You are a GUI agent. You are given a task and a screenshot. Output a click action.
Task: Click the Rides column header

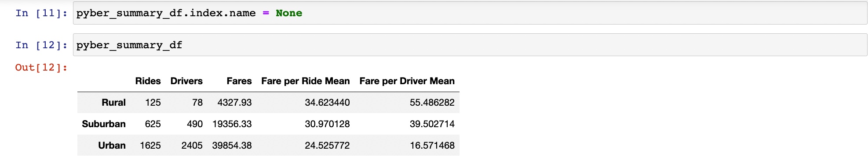click(x=148, y=81)
